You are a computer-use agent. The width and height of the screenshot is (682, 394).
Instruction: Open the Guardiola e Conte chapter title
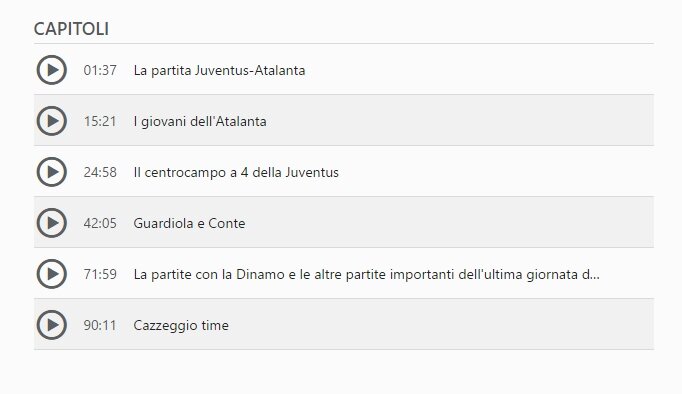point(189,223)
